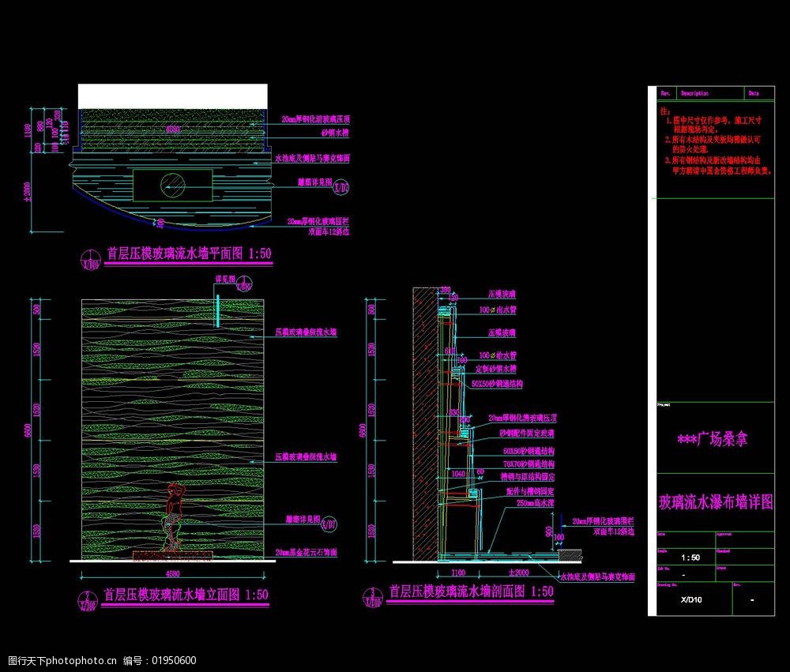The image size is (790, 672).
Task: Click the 4580 width dimension under the elevation
Action: [173, 573]
